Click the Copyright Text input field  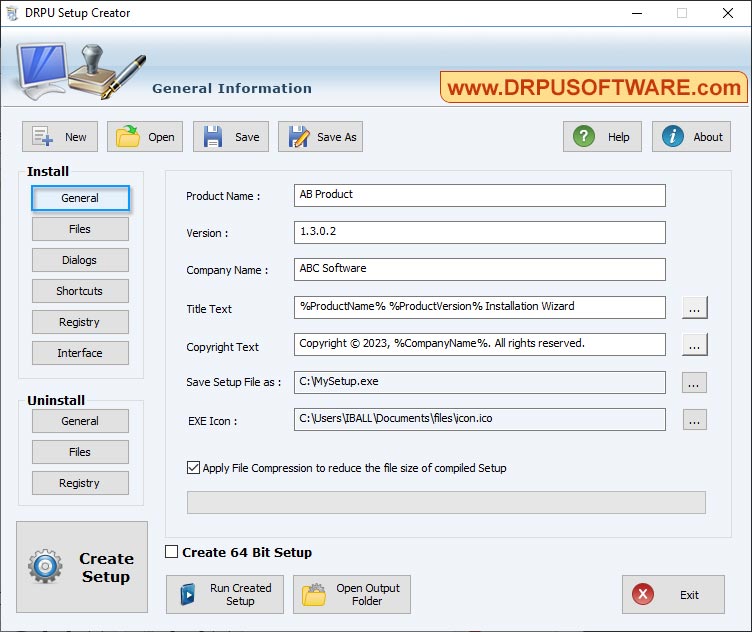coord(480,345)
